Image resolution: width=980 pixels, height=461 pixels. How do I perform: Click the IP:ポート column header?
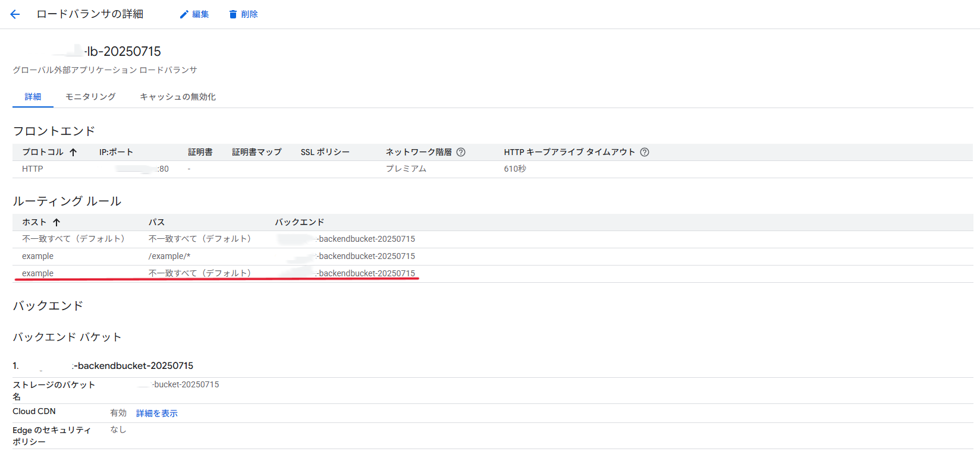tap(116, 152)
